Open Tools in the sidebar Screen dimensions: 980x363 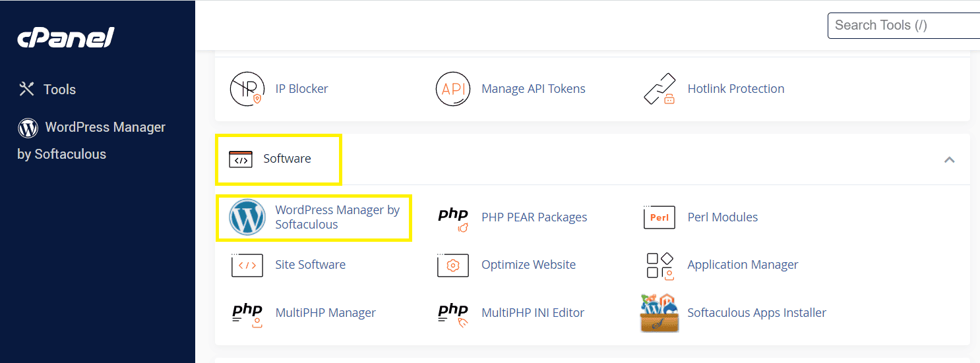[59, 90]
